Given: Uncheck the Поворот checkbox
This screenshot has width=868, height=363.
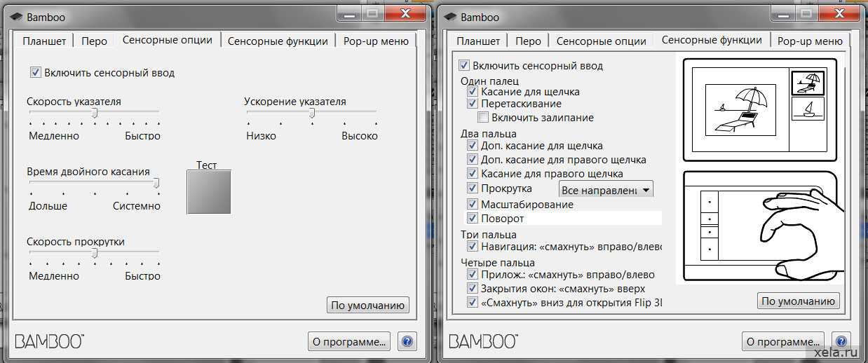Looking at the screenshot, I should [x=473, y=218].
